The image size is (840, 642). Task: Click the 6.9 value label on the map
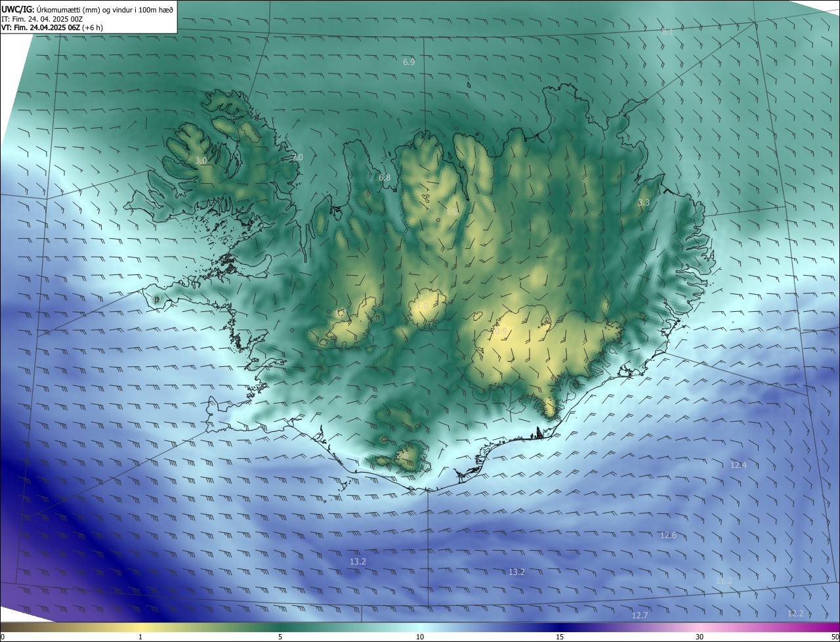tap(409, 62)
